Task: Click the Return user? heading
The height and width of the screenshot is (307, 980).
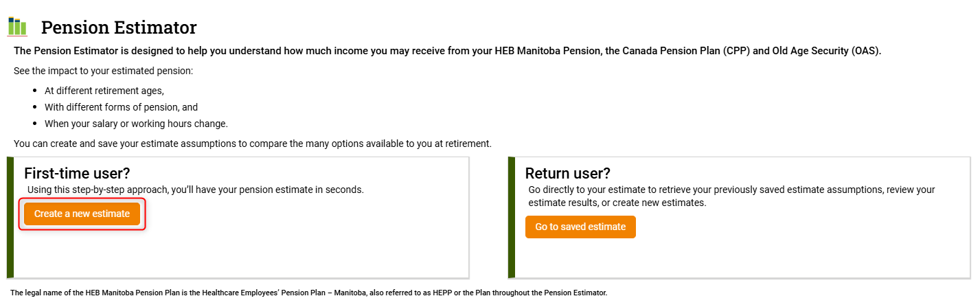Action: 567,173
